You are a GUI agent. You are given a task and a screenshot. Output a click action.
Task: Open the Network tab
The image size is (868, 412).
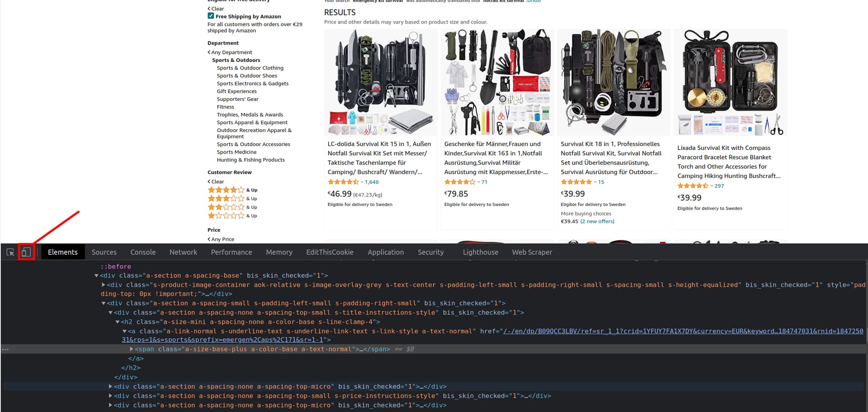click(x=183, y=252)
